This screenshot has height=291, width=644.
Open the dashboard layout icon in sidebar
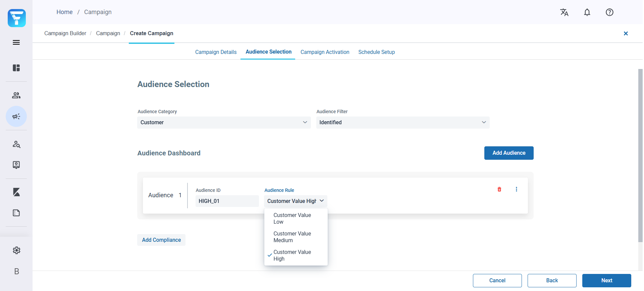16,68
